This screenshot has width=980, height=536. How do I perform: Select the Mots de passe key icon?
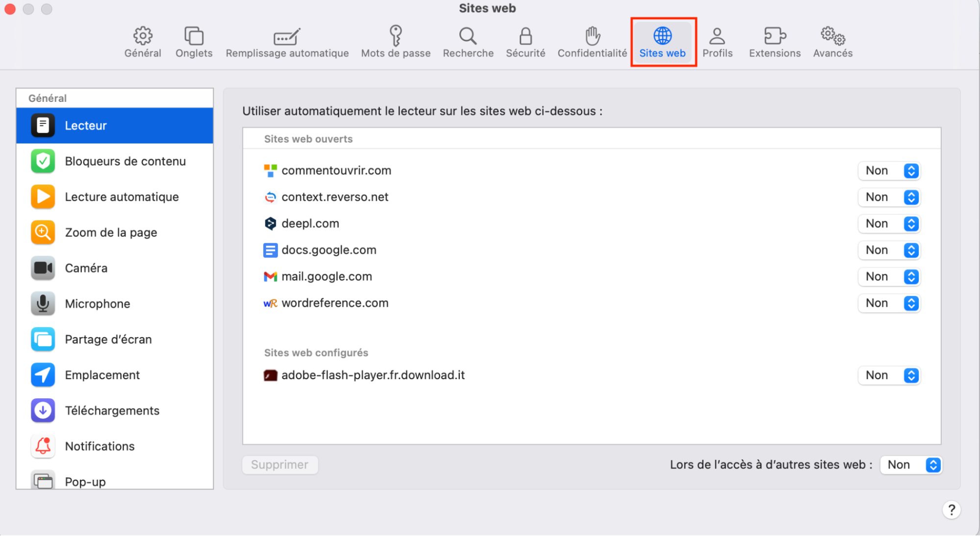pyautogui.click(x=395, y=42)
